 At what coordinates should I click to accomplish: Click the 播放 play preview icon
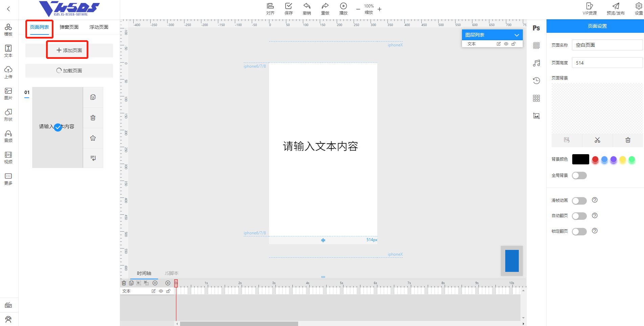[x=343, y=9]
